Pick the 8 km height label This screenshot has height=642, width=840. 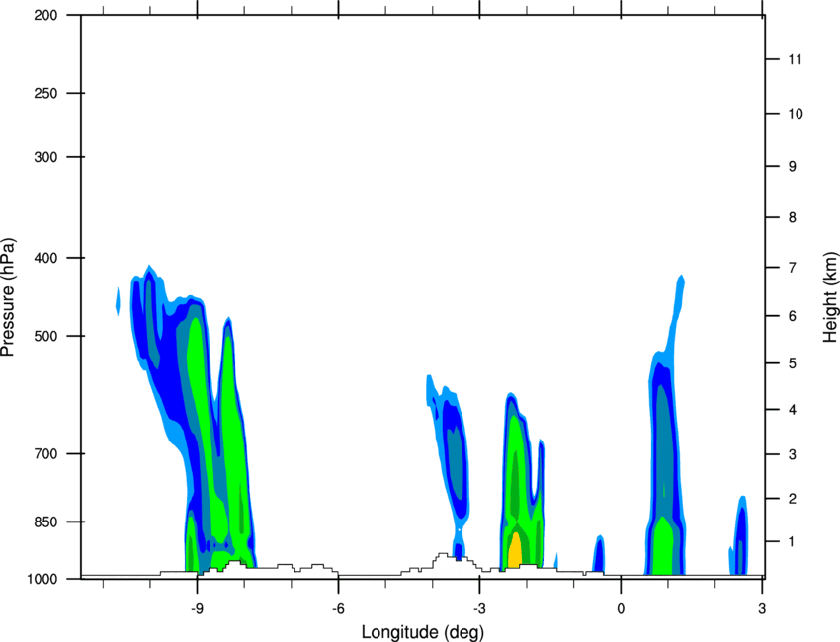[x=793, y=217]
